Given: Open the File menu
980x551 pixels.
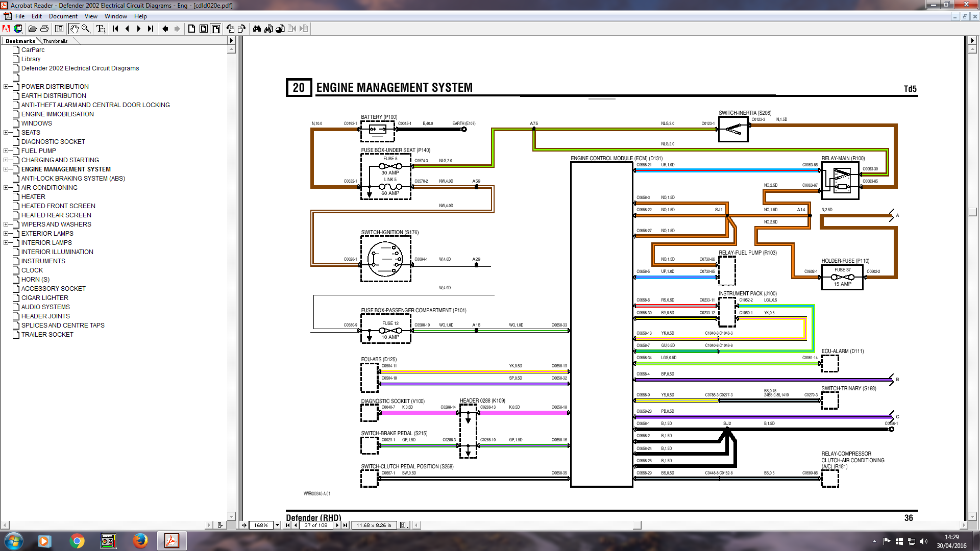Looking at the screenshot, I should pyautogui.click(x=20, y=16).
